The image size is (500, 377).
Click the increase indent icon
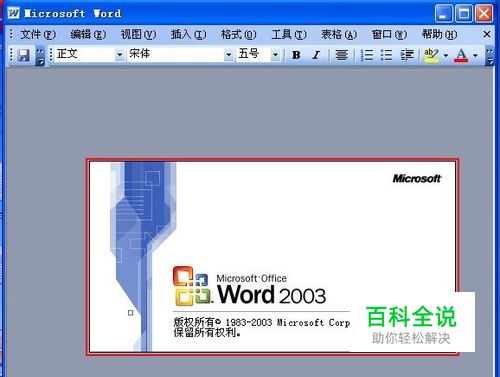click(407, 55)
